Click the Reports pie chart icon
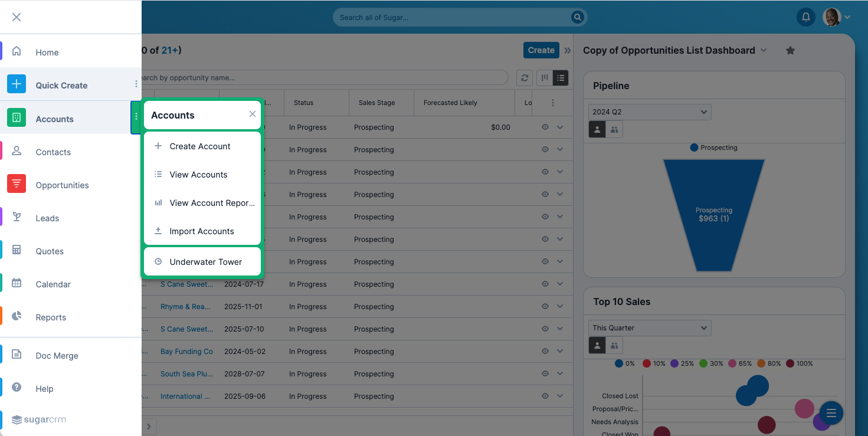 click(17, 316)
